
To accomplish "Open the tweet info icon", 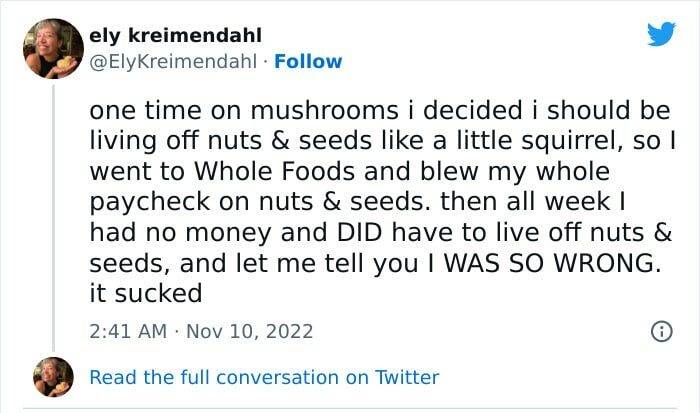I will click(x=661, y=330).
